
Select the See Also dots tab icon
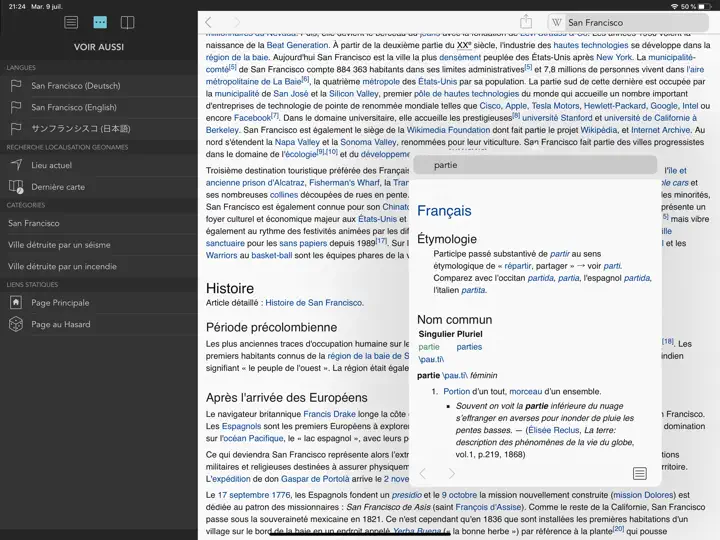point(100,22)
